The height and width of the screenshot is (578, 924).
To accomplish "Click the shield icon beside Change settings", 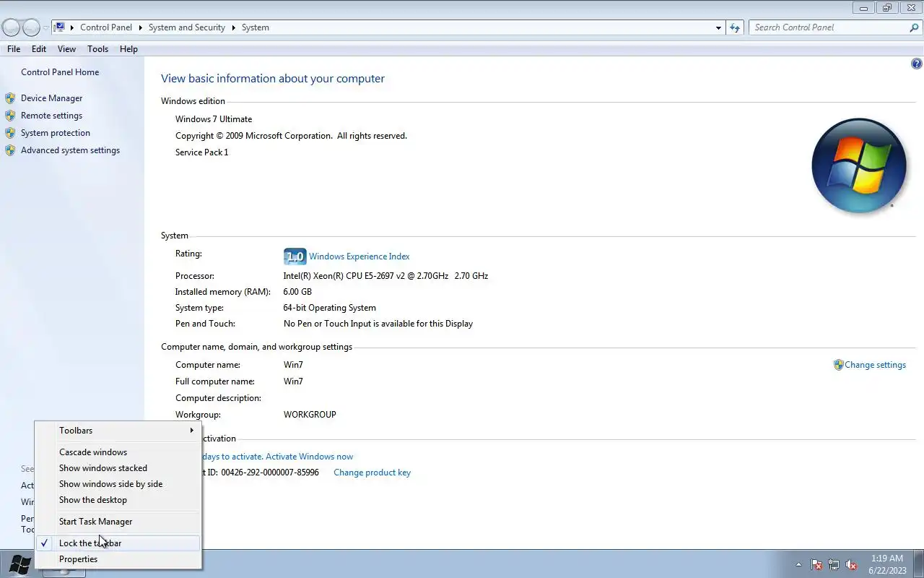I will pyautogui.click(x=838, y=365).
